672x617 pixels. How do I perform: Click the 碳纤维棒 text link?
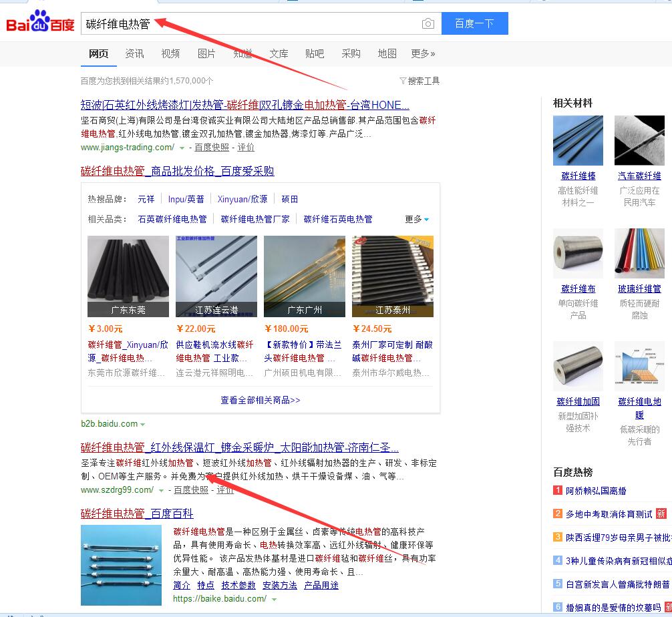578,176
